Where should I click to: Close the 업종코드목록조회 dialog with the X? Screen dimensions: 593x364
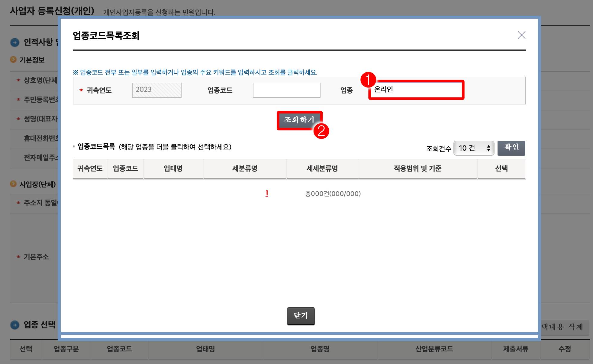click(x=522, y=35)
